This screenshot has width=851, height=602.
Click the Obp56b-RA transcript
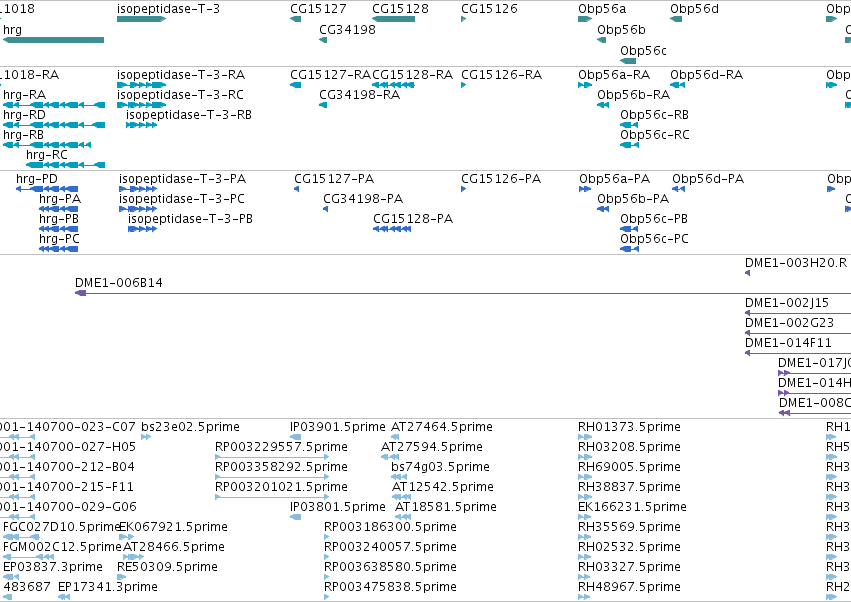(602, 105)
